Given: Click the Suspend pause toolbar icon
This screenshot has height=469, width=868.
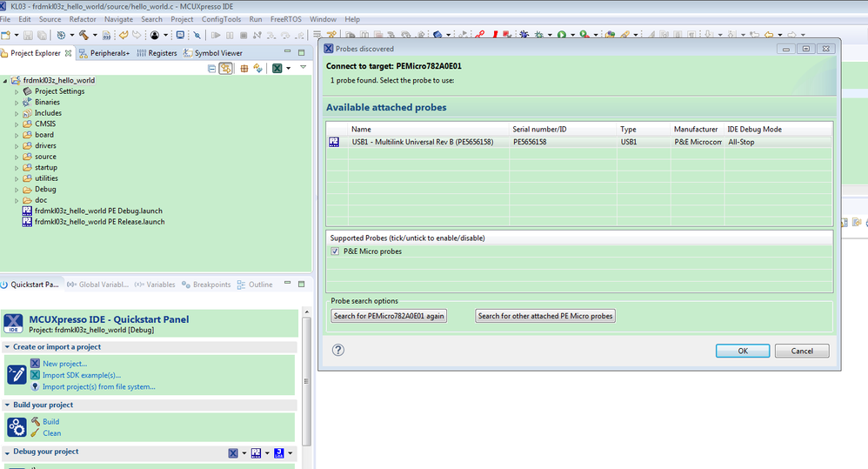Looking at the screenshot, I should [230, 35].
